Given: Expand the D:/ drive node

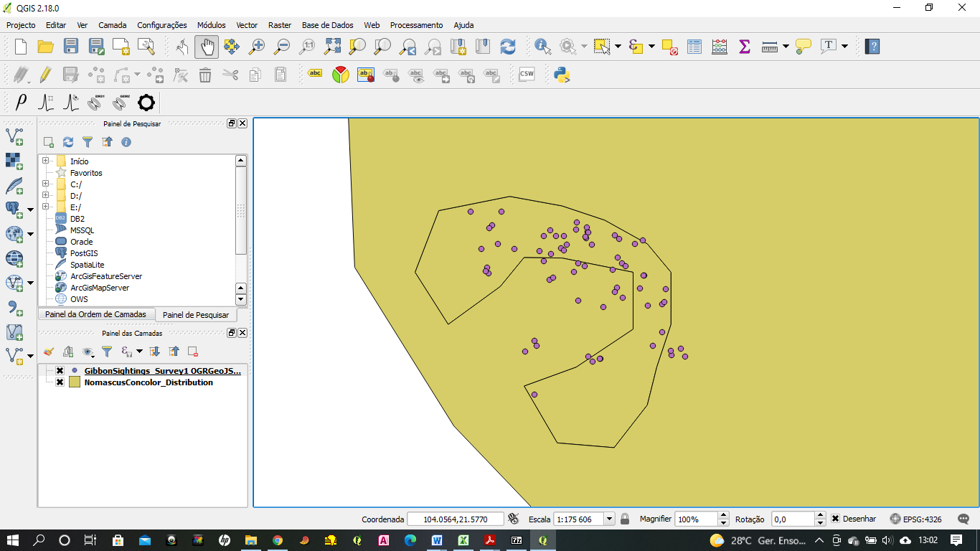Looking at the screenshot, I should click(46, 196).
